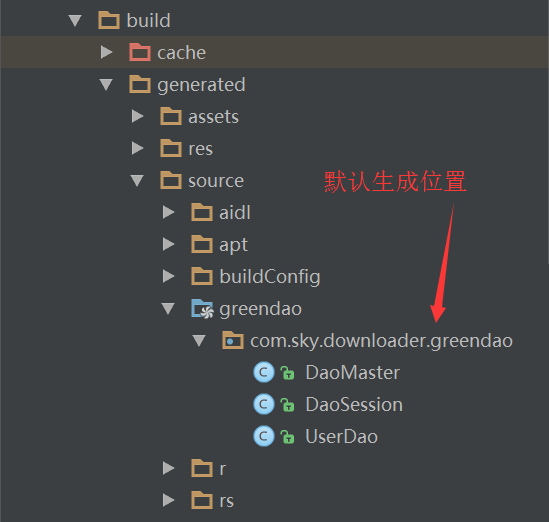Click the red cache folder icon
This screenshot has height=522, width=549.
pos(140,52)
